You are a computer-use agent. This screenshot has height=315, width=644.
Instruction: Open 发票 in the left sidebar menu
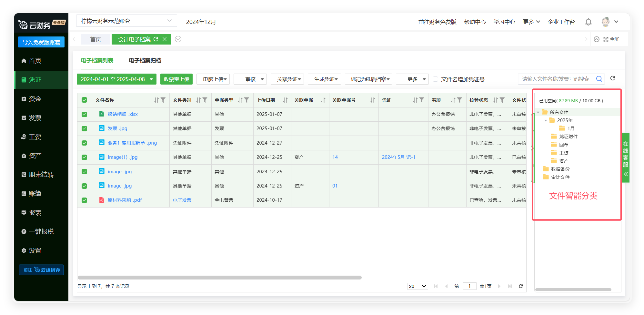tap(35, 118)
